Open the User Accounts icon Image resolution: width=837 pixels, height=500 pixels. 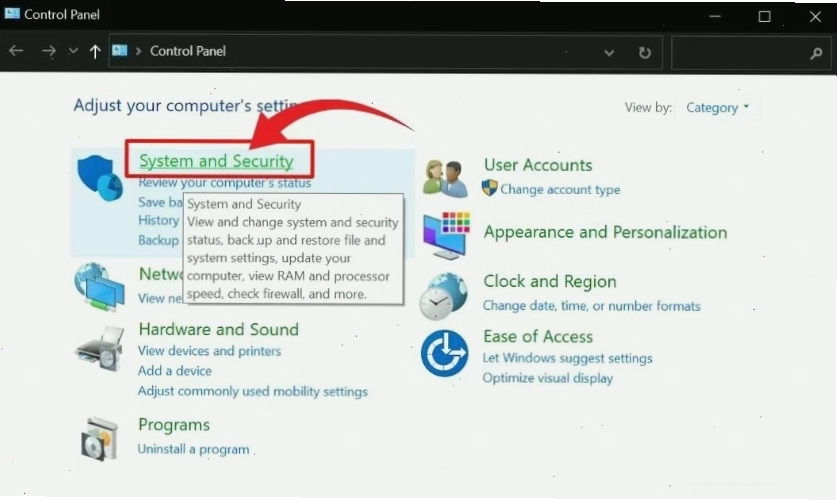[446, 178]
